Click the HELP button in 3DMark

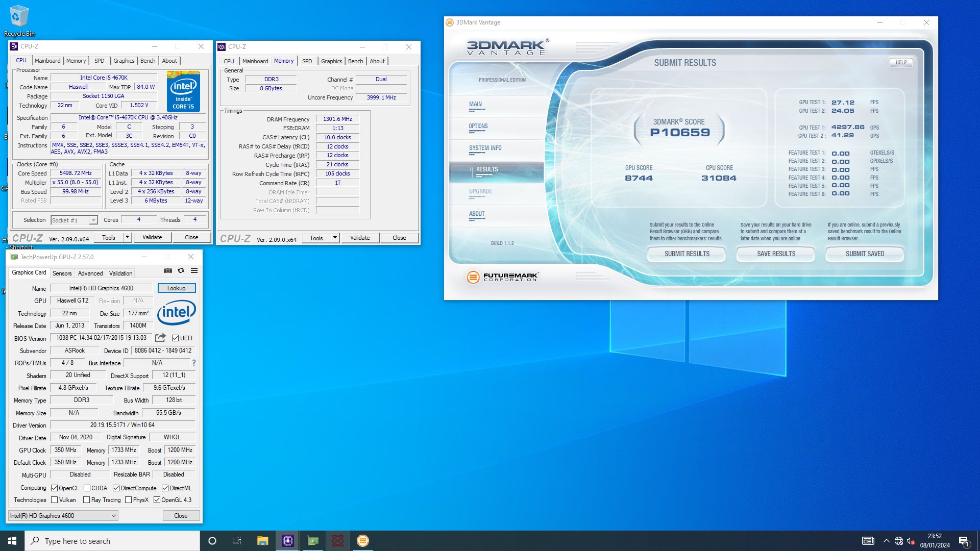[901, 62]
